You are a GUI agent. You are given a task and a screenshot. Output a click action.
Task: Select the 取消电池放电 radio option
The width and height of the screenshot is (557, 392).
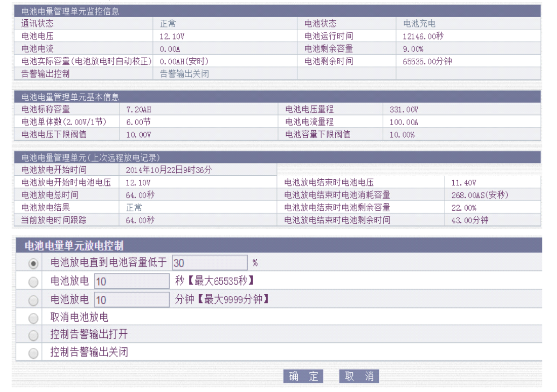point(33,318)
